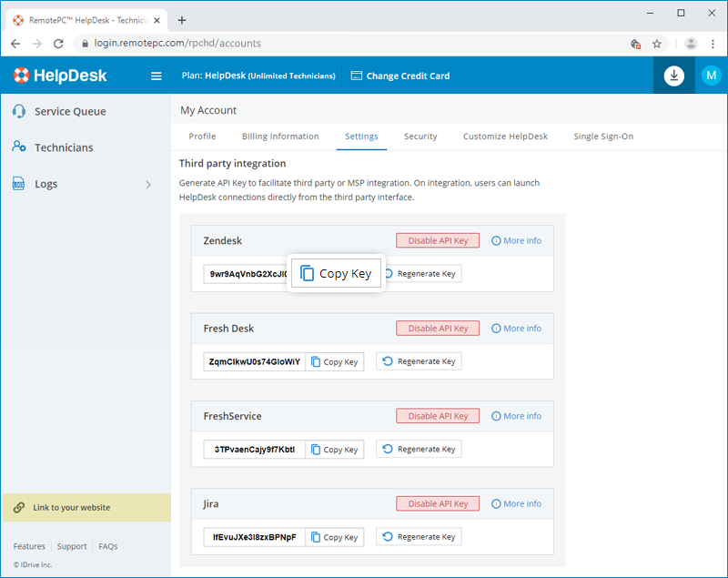Go to Technicians in the sidebar

[64, 147]
